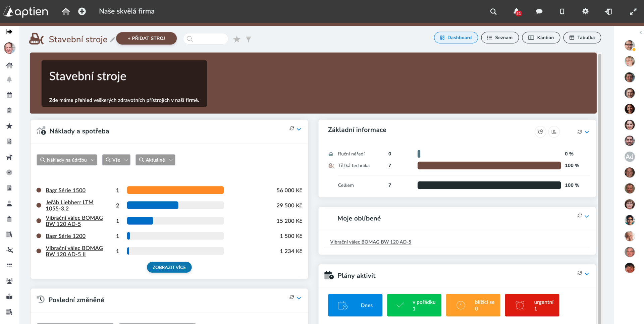
Task: Click the PŘIDAT STROJ button
Action: point(146,38)
